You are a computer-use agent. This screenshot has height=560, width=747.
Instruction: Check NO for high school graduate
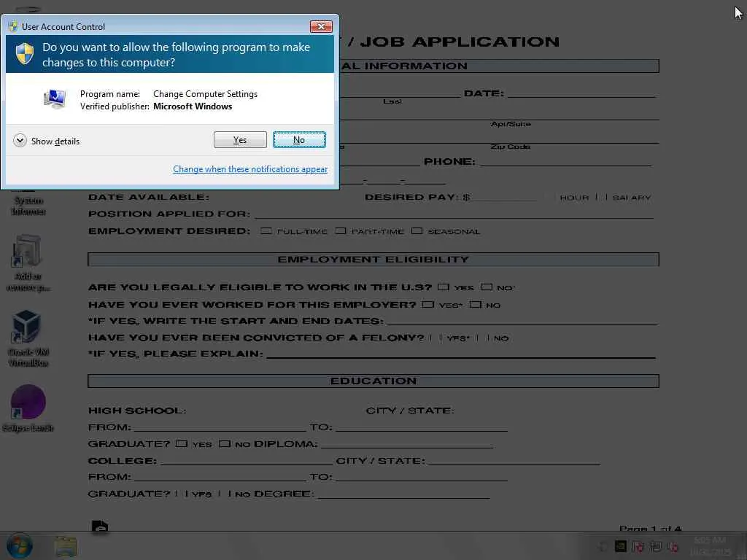click(225, 443)
